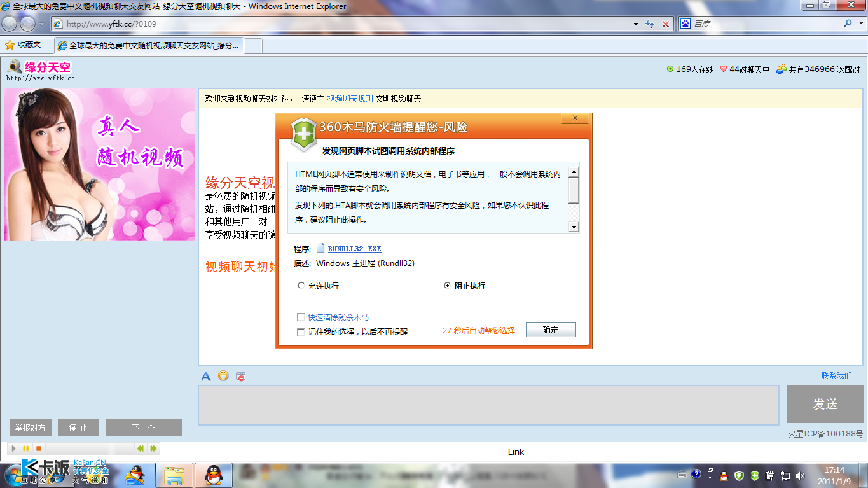Viewport: 868px width, 488px height.
Task: Click the search magnifier icon
Action: pyautogui.click(x=848, y=24)
